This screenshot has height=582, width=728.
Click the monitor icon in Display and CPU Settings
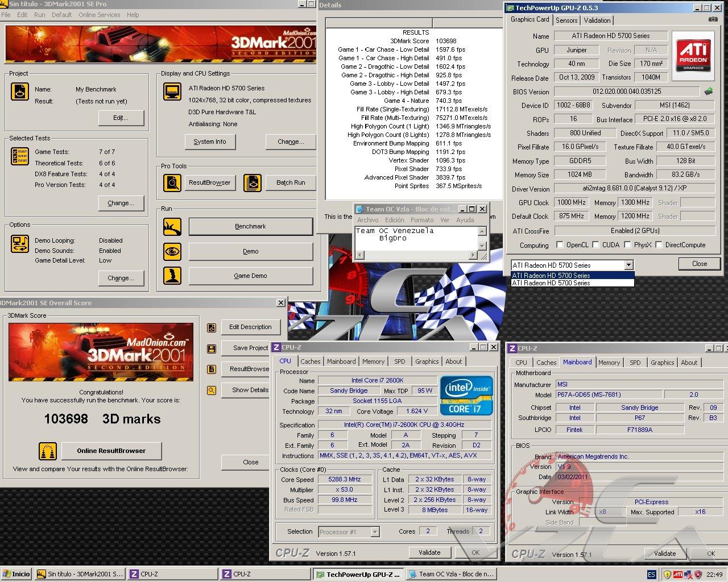coord(172,92)
